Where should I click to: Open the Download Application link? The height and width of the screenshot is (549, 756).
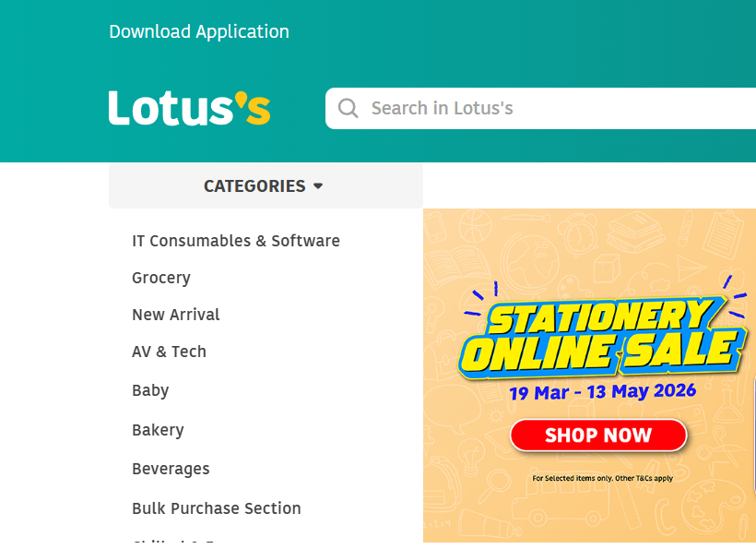(199, 32)
